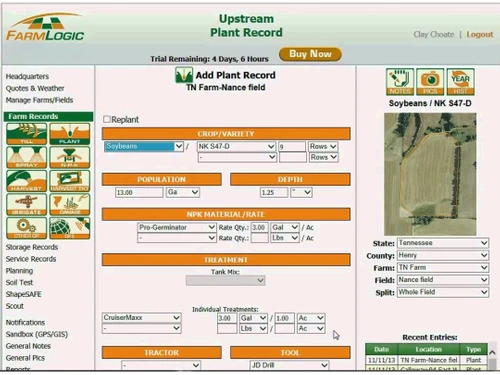Open the population Ga unit dropdown
The width and height of the screenshot is (500, 375).
tap(183, 192)
